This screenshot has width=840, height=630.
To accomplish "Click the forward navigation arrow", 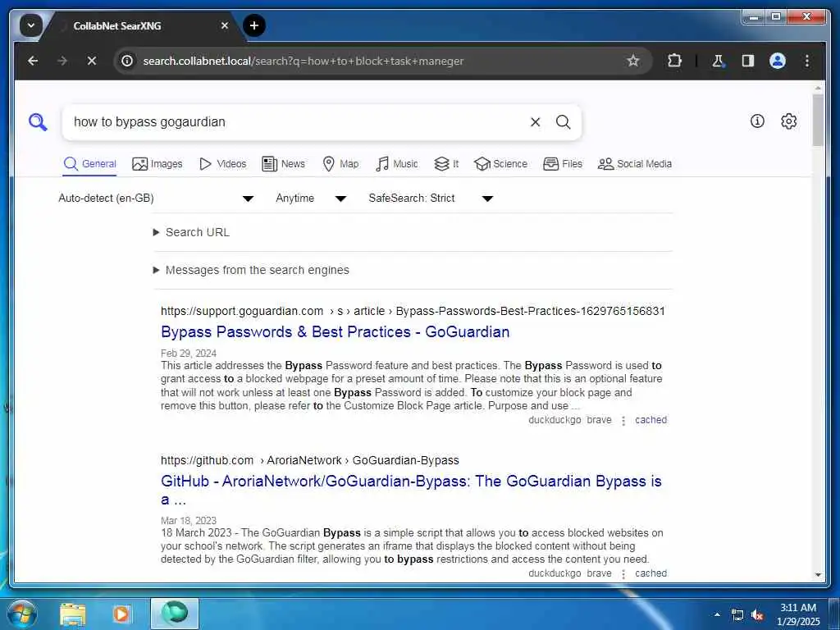I will coord(62,61).
